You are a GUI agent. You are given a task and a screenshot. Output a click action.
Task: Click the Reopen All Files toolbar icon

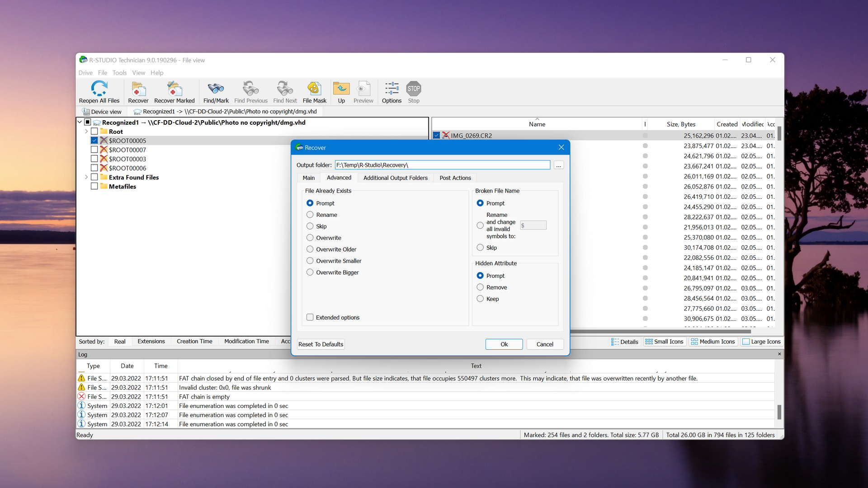click(99, 88)
